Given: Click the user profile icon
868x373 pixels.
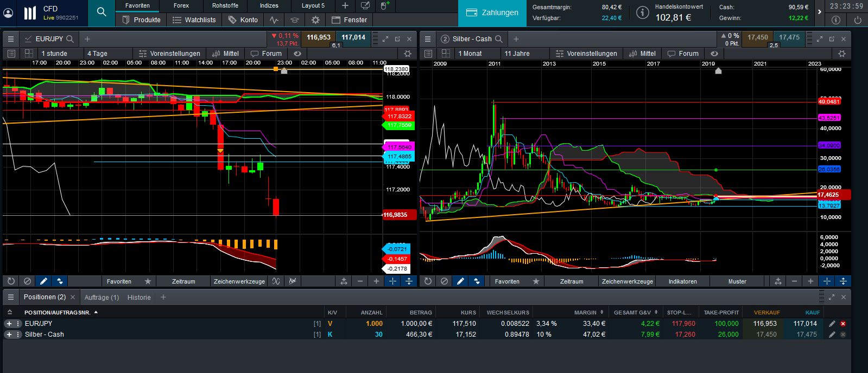Looking at the screenshot, I should 8,13.
